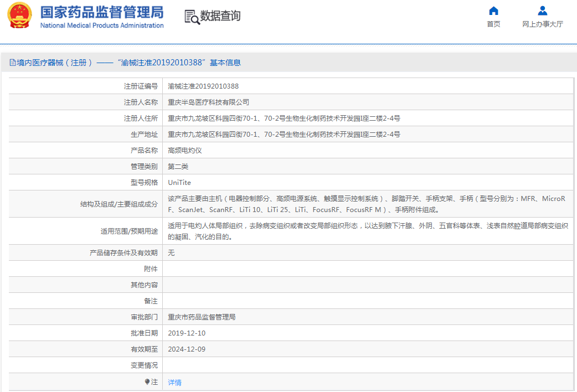Click the 有效期至 row label
Image resolution: width=577 pixels, height=392 pixels.
tap(144, 349)
